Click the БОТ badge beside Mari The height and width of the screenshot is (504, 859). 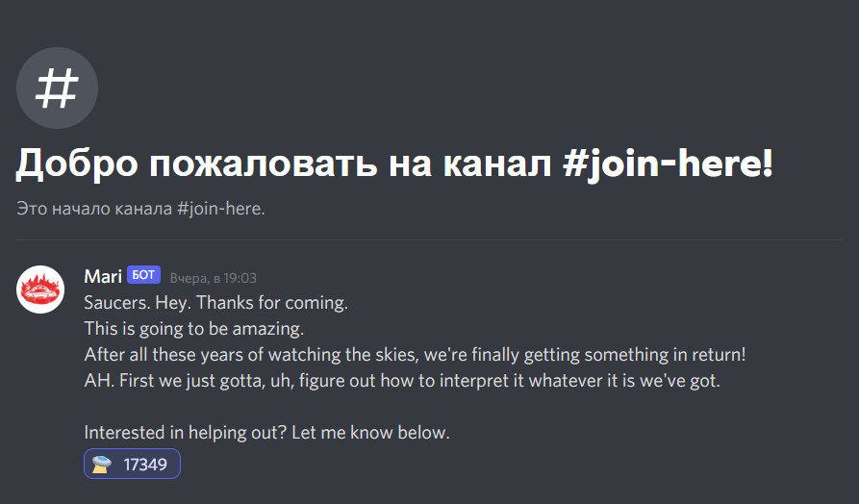pyautogui.click(x=143, y=276)
